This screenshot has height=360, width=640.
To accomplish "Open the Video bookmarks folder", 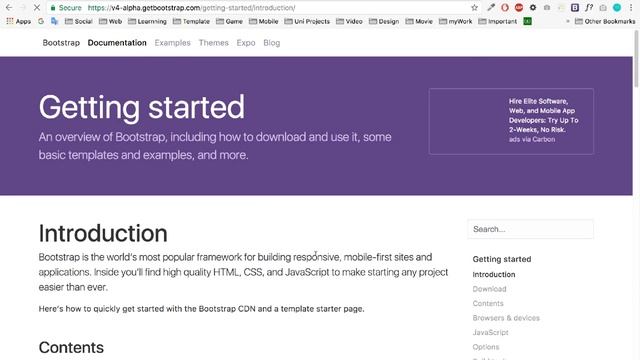I will click(349, 21).
